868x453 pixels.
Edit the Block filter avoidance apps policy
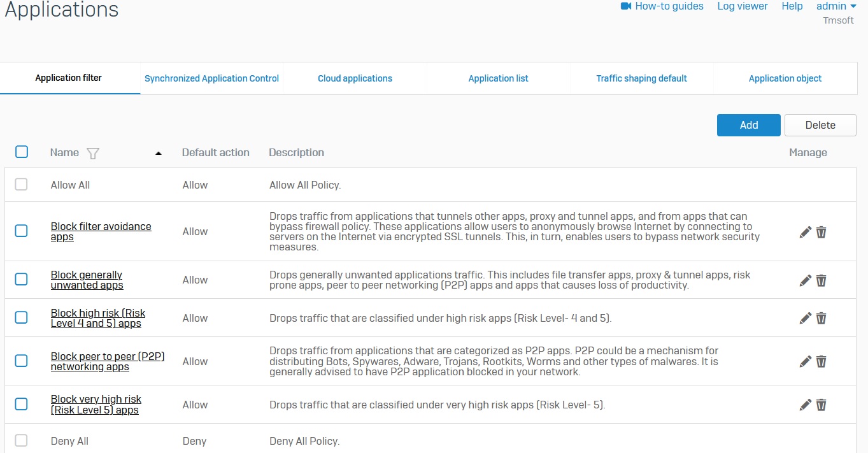tap(805, 232)
